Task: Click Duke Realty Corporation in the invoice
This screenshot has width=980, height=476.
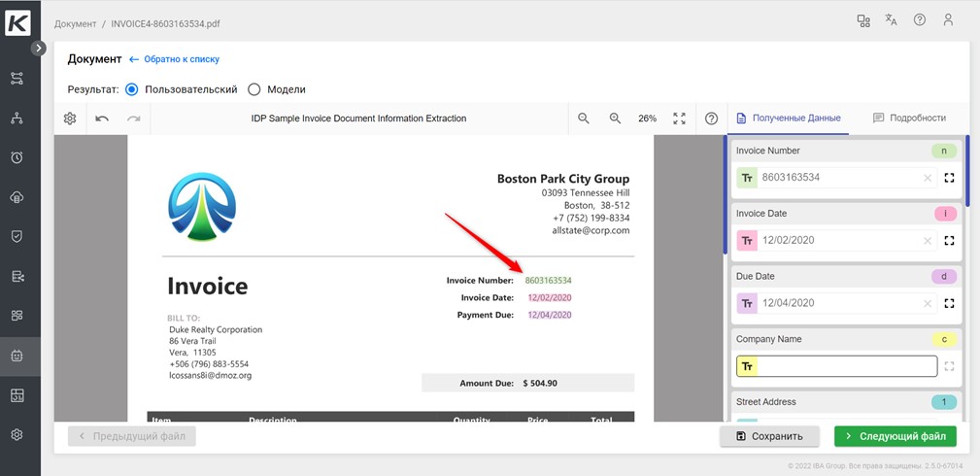Action: coord(216,329)
